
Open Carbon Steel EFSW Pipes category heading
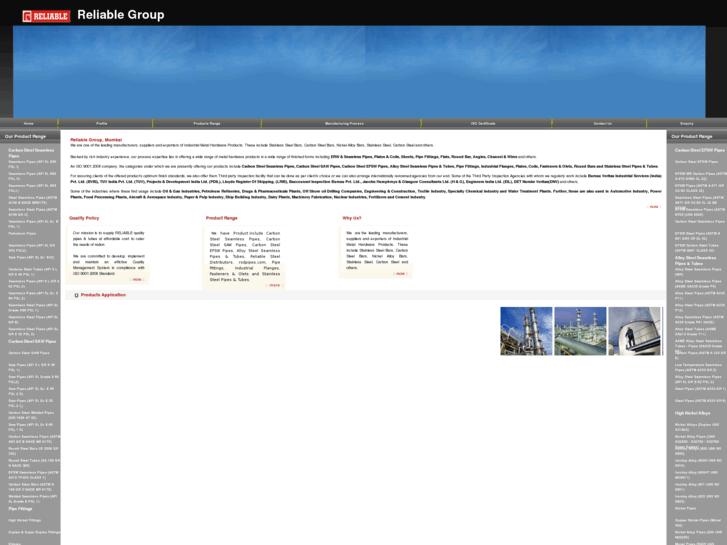click(x=700, y=150)
